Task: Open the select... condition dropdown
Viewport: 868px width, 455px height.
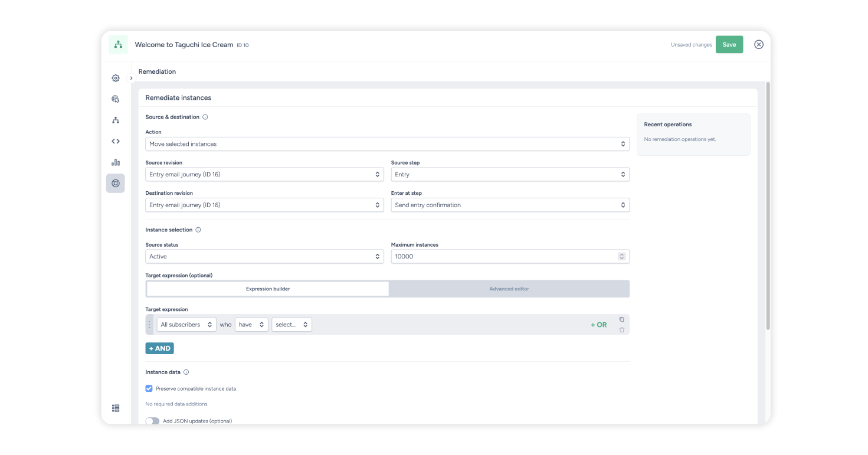Action: point(292,325)
